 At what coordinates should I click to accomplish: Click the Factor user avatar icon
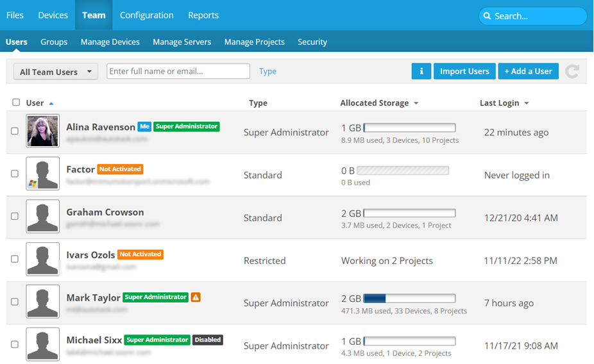point(43,174)
